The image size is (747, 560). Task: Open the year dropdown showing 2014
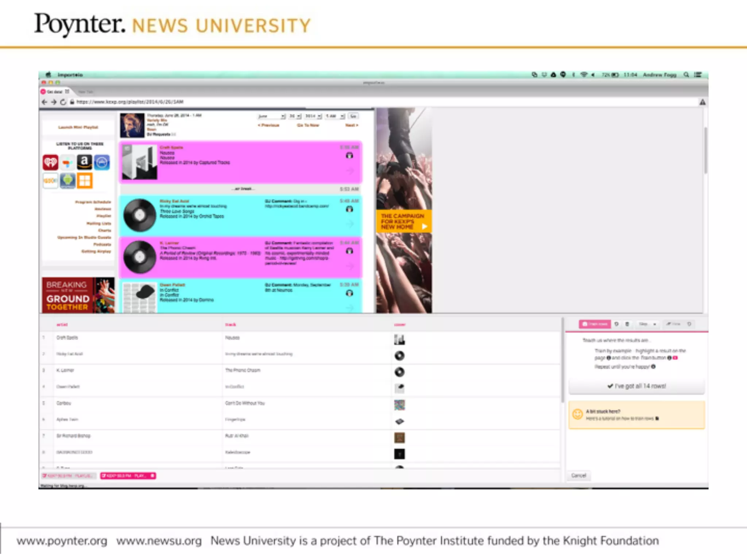point(313,116)
